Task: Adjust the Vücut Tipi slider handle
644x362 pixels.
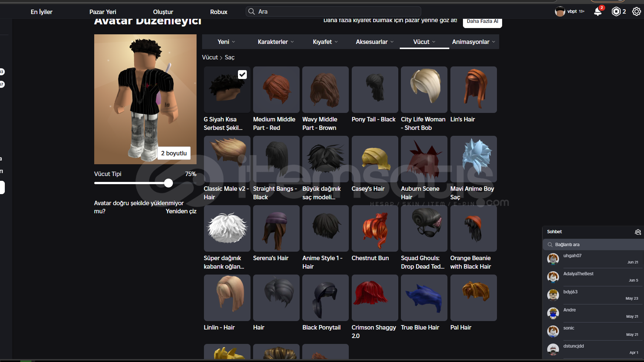Action: tap(168, 183)
